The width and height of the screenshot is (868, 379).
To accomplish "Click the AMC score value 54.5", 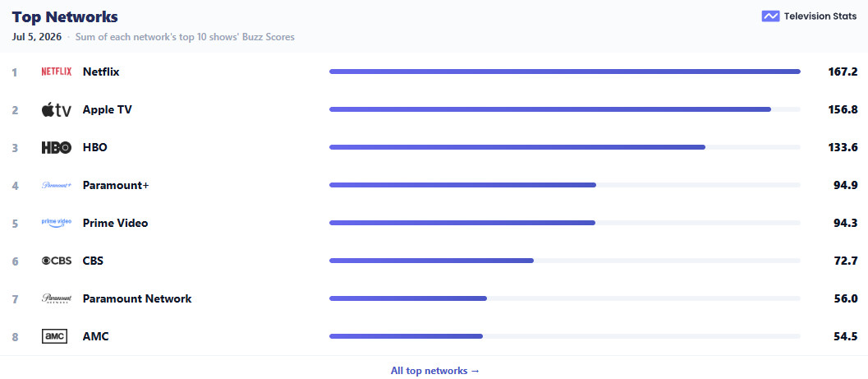I will tap(846, 336).
